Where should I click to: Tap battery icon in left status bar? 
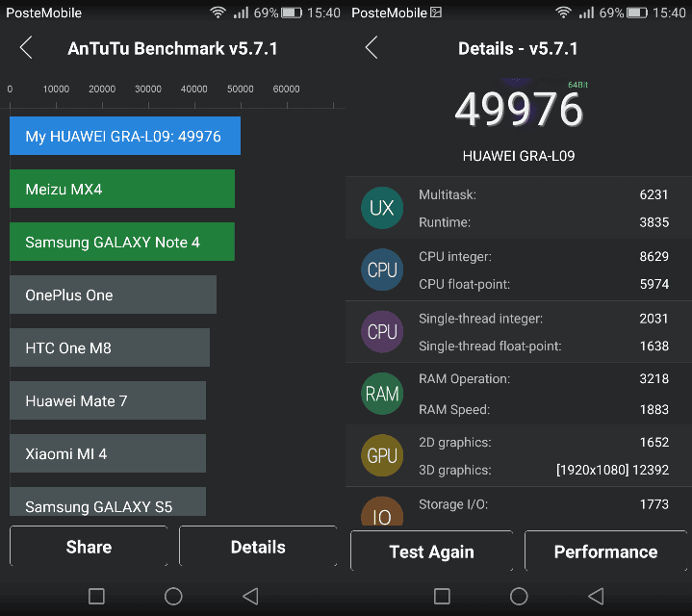click(x=292, y=13)
